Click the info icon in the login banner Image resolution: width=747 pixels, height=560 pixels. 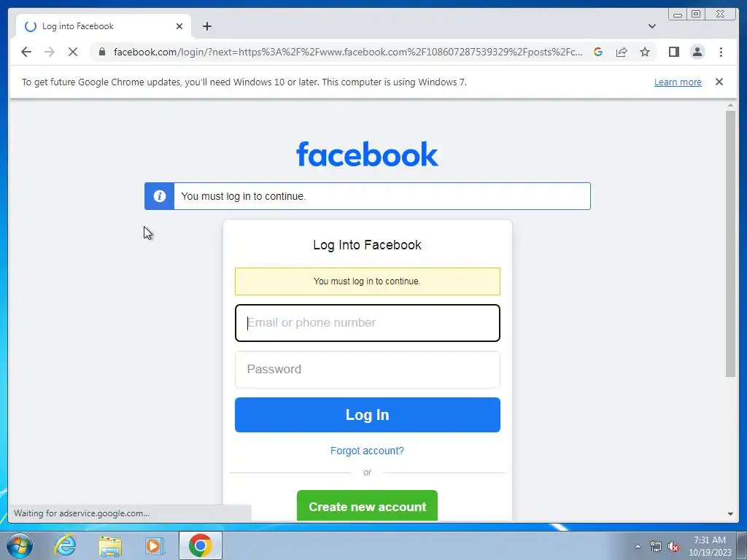click(160, 196)
